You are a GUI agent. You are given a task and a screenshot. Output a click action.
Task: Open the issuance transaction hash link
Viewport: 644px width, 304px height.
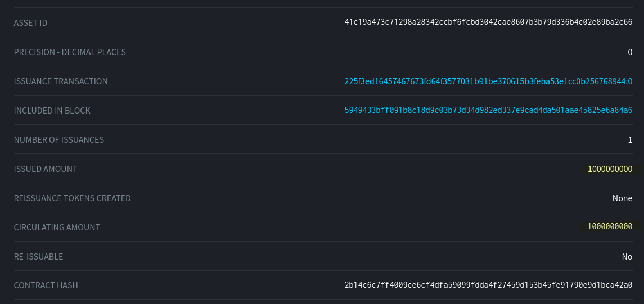tap(488, 81)
